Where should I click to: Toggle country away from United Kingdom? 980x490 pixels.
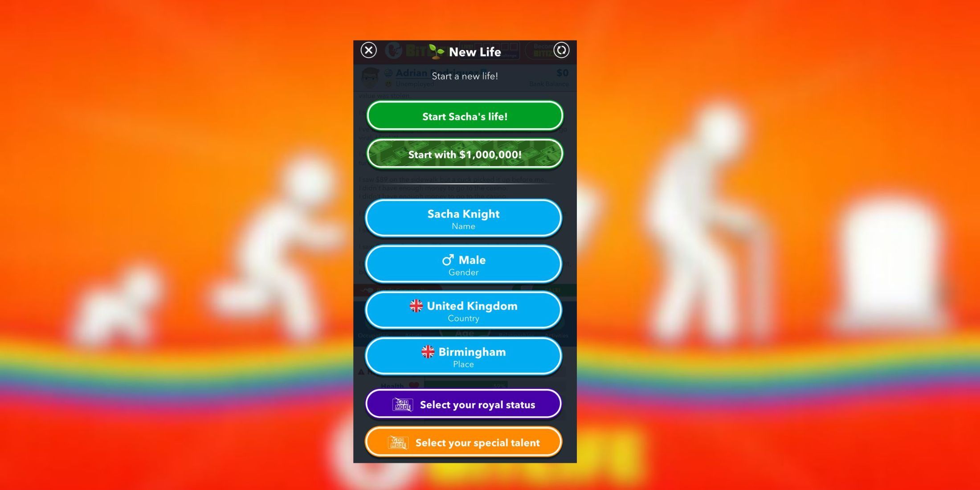tap(464, 310)
